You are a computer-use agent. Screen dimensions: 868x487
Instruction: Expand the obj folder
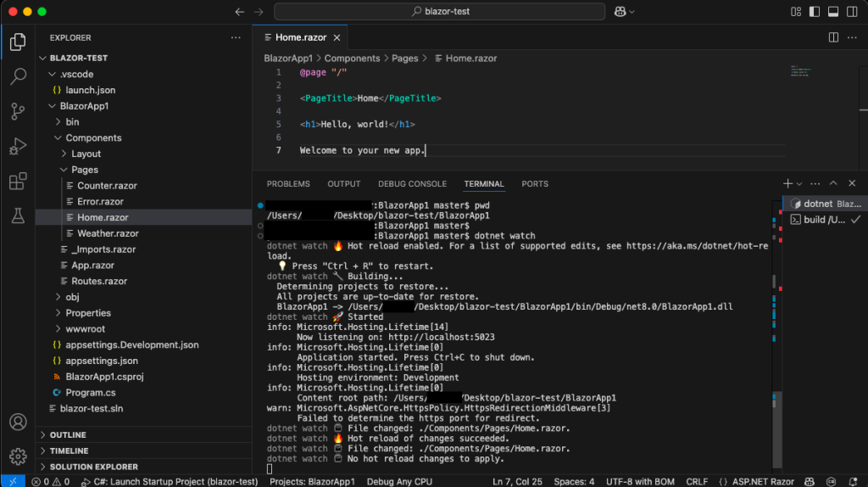point(58,297)
